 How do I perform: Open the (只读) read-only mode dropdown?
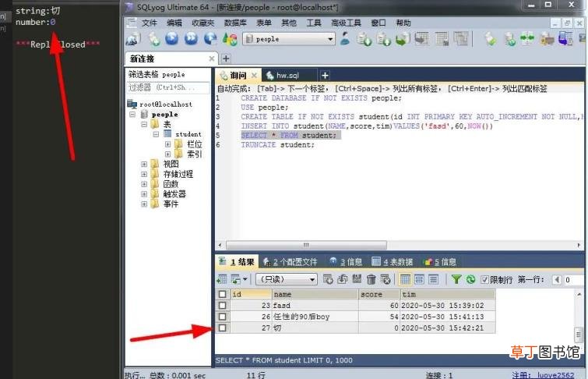(x=287, y=279)
